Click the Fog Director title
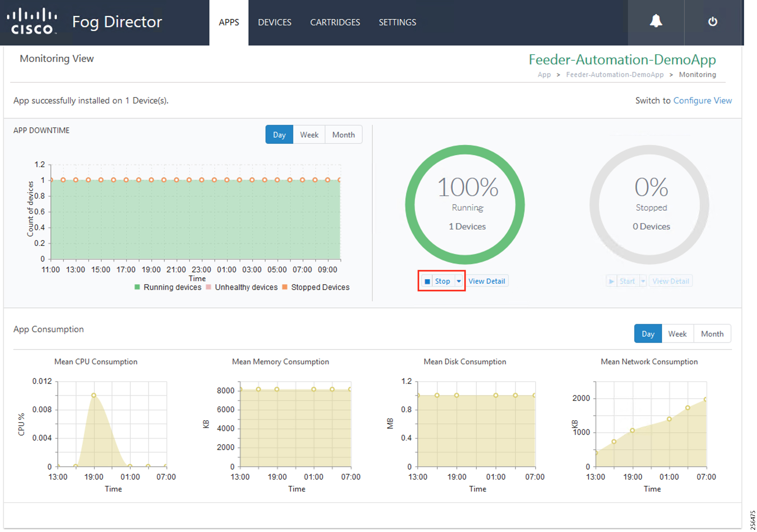The height and width of the screenshot is (532, 757). [117, 22]
